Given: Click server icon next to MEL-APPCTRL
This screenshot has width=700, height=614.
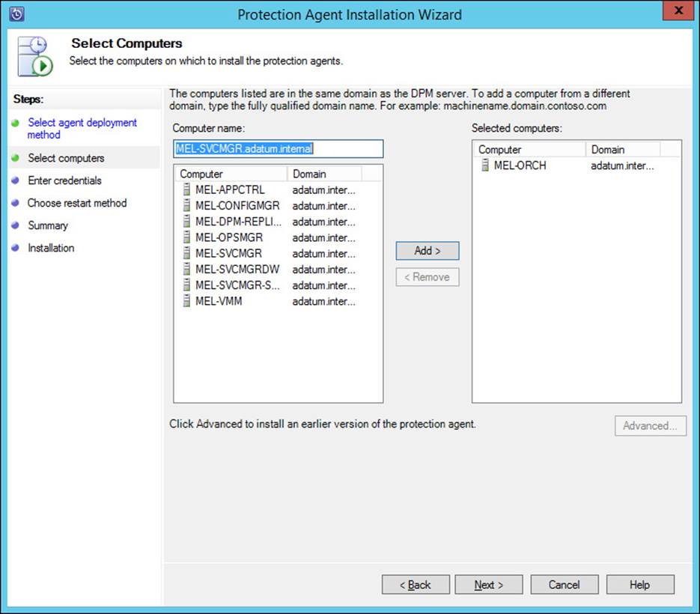Looking at the screenshot, I should click(x=186, y=189).
